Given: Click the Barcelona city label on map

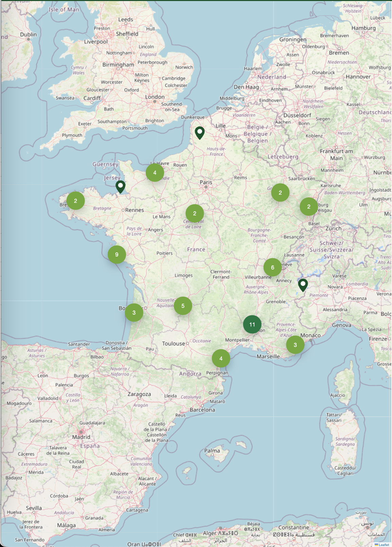Looking at the screenshot, I should (x=202, y=410).
